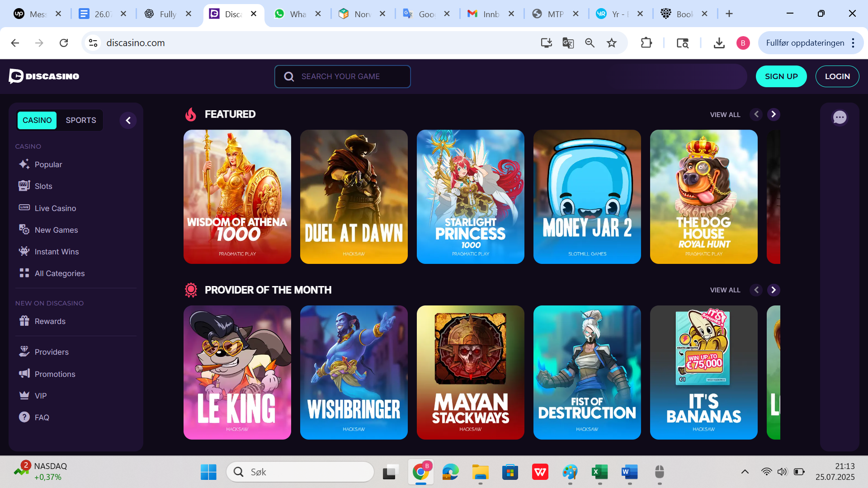This screenshot has width=868, height=488.
Task: Click the Discasino logo
Action: click(44, 76)
